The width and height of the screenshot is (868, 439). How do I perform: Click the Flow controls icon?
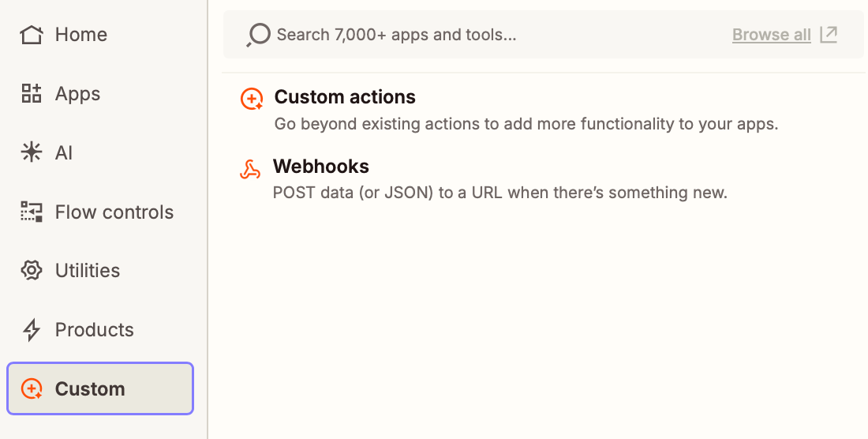click(32, 212)
